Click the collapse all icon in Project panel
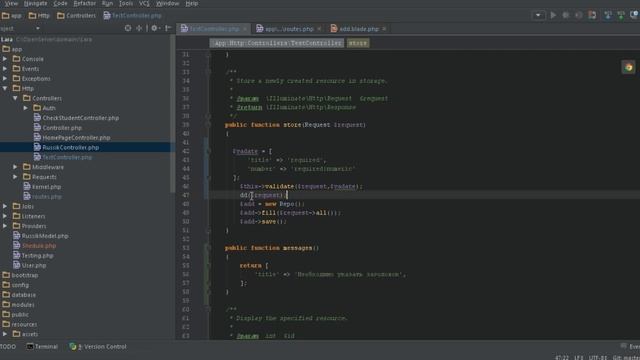The width and height of the screenshot is (640, 360). [139, 28]
